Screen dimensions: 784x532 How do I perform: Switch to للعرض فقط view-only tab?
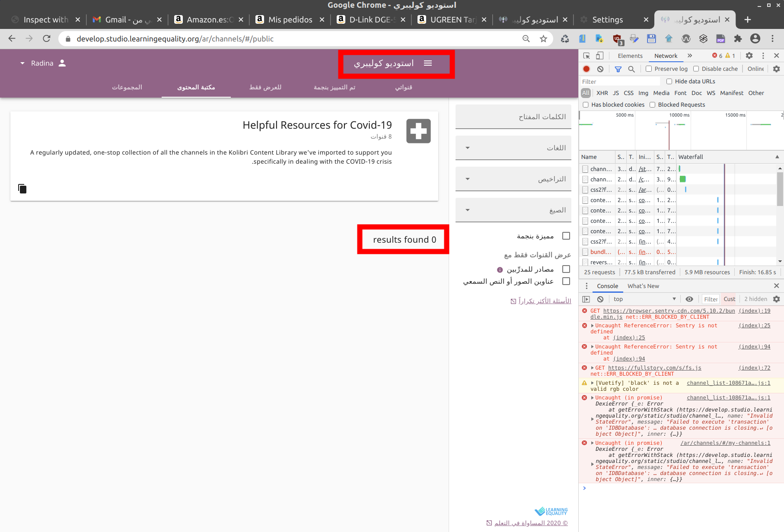point(265,87)
